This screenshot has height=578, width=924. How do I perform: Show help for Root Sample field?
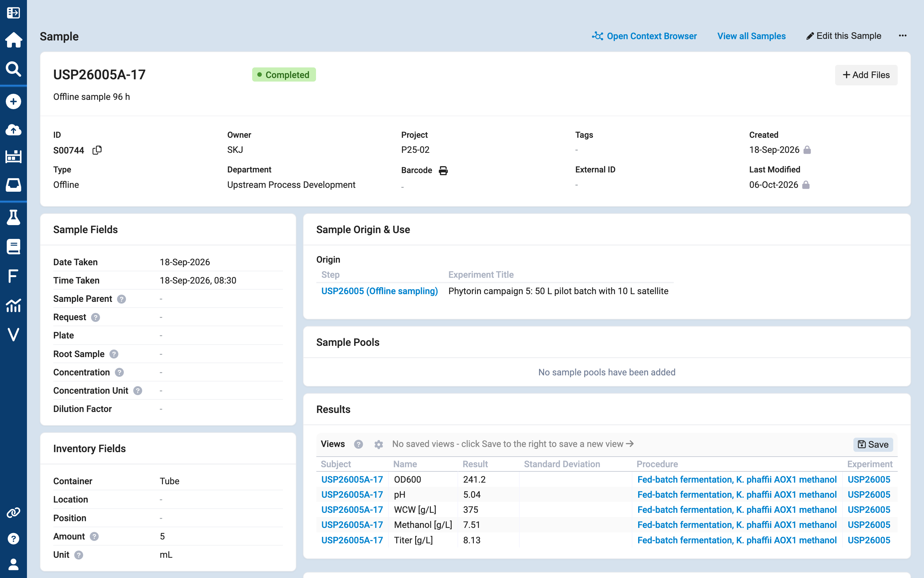point(114,354)
